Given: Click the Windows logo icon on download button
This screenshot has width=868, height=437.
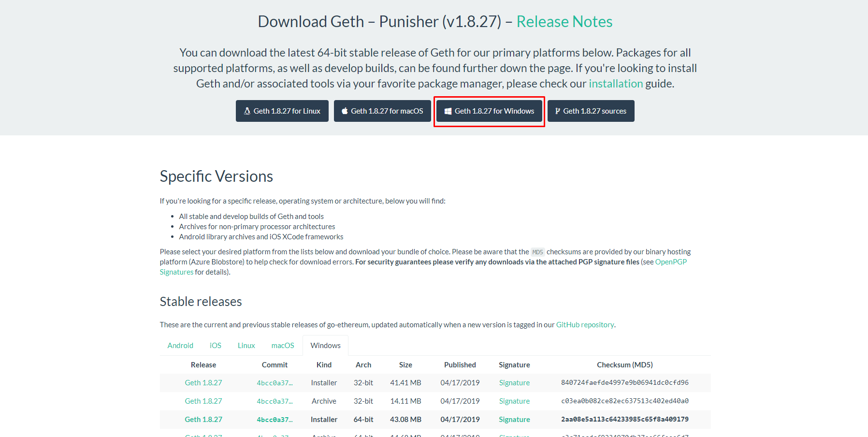Looking at the screenshot, I should 448,111.
